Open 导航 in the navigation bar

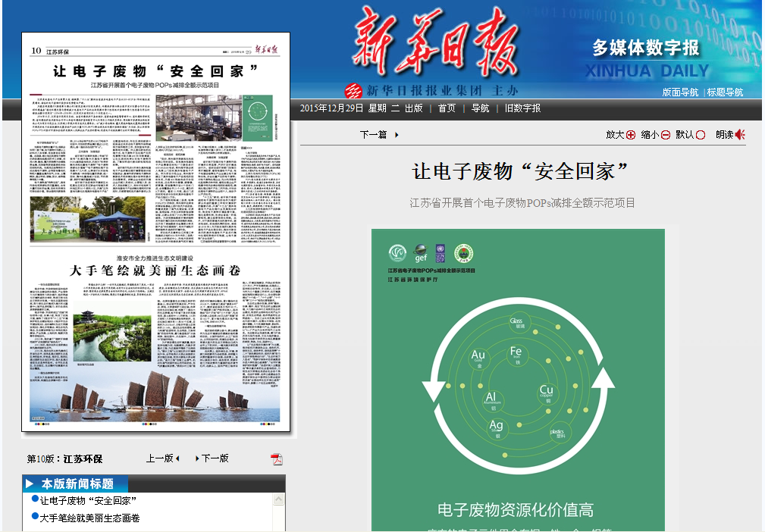[480, 108]
